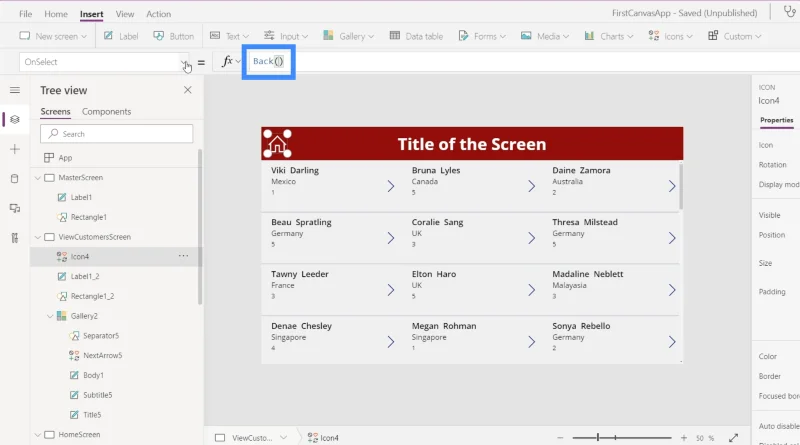800x445 pixels.
Task: Open the app checker stethoscope icon
Action: tap(789, 12)
